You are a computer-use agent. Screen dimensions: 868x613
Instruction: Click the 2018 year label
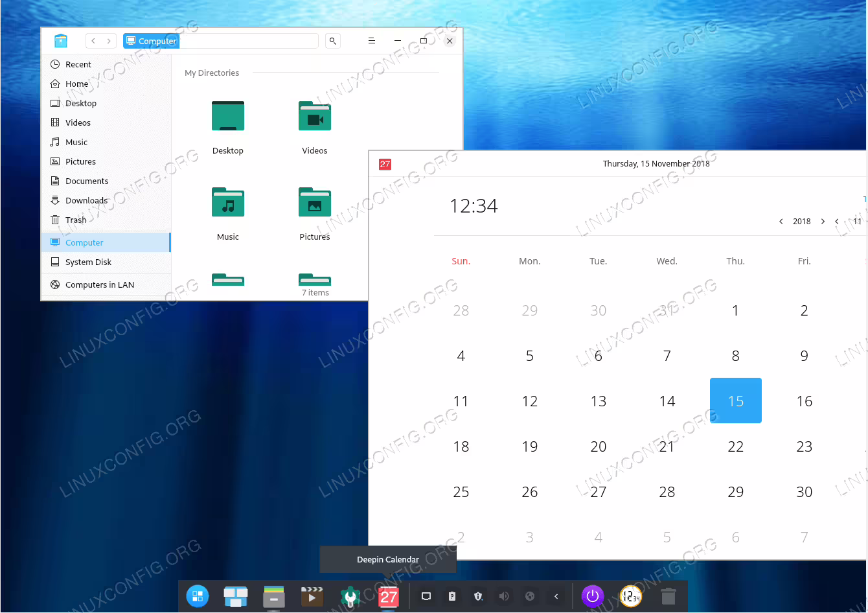[802, 222]
